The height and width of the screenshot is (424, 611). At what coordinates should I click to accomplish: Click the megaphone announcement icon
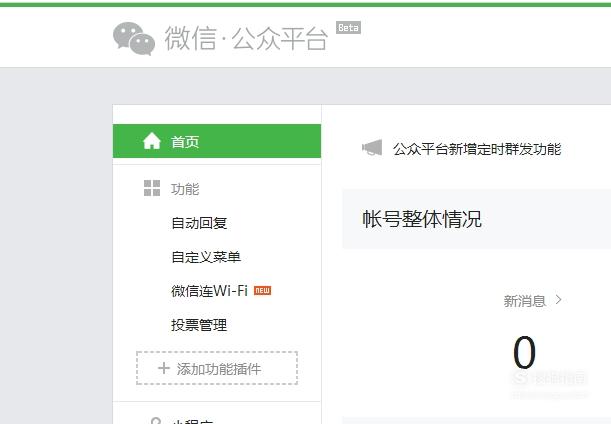(x=372, y=148)
